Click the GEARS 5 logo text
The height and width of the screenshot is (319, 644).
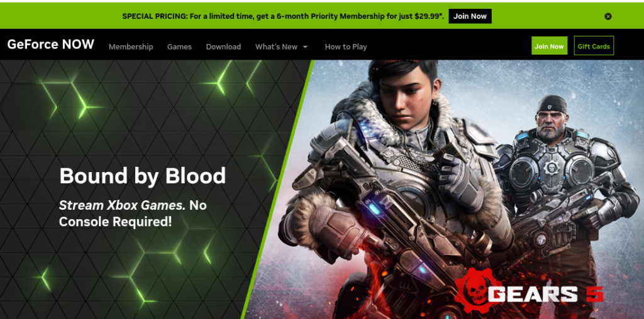coord(547,294)
